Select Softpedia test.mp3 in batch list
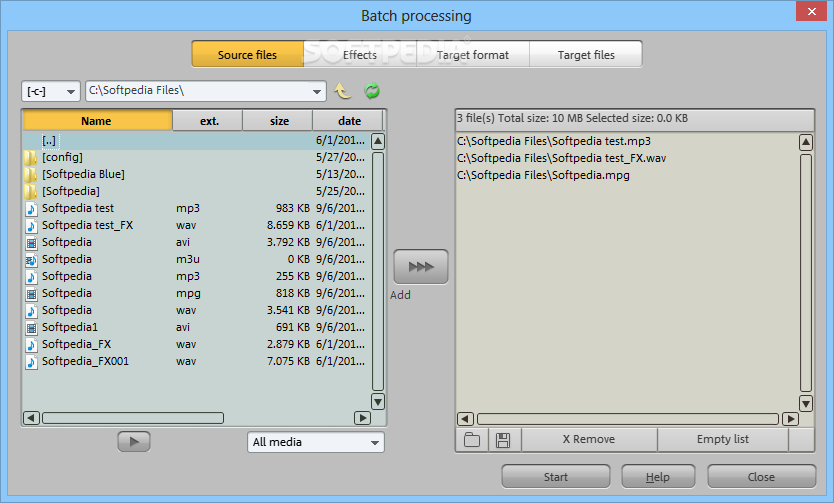Viewport: 834px width, 503px height. click(554, 141)
